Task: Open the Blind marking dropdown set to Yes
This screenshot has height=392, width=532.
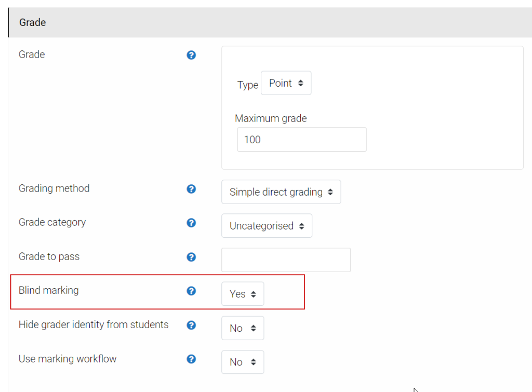Action: pos(243,293)
